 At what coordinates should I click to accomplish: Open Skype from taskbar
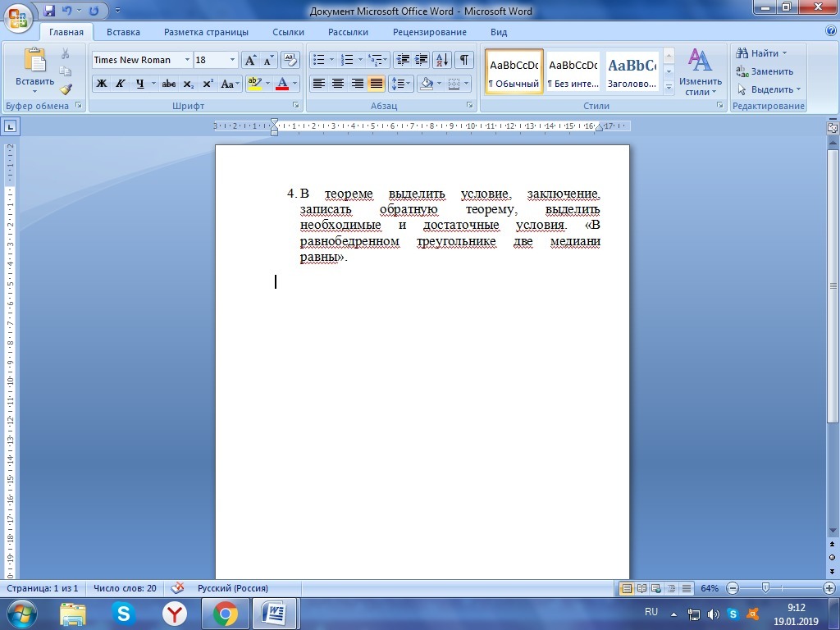click(x=123, y=614)
